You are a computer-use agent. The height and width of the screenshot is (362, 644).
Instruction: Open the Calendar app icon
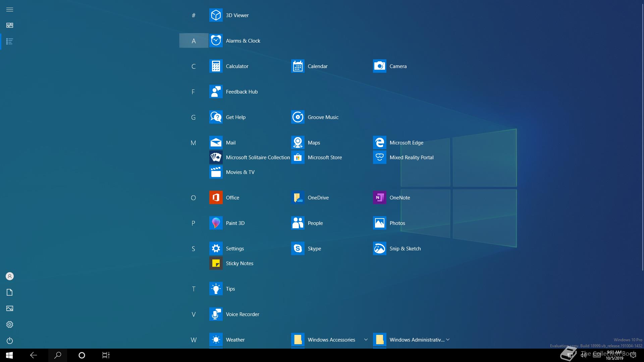tap(298, 66)
